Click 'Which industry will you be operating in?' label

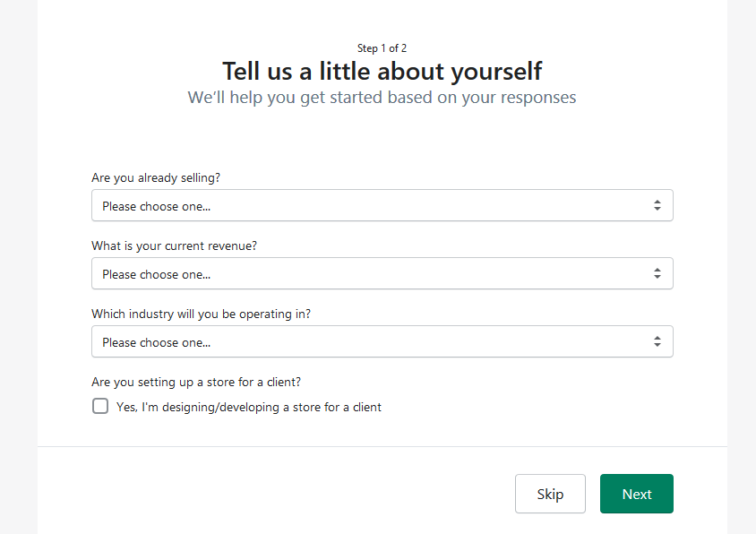click(201, 314)
